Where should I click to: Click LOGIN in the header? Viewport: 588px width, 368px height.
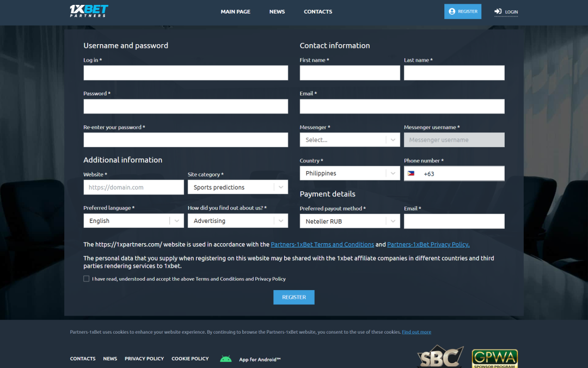[506, 11]
